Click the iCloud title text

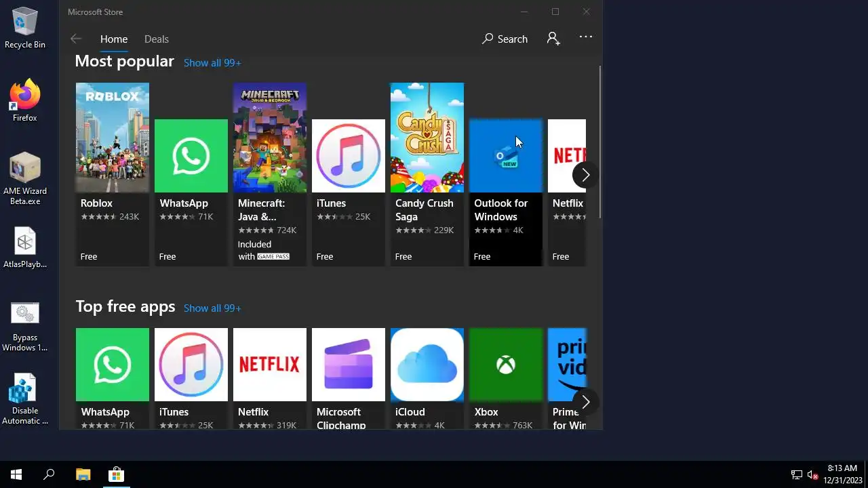(x=410, y=411)
